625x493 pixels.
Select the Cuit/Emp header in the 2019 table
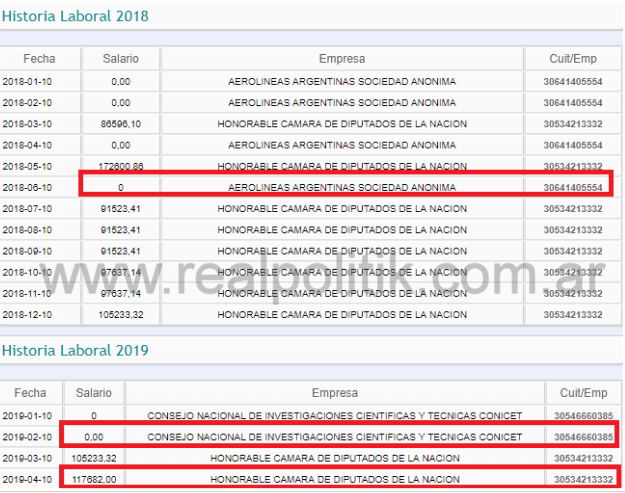pyautogui.click(x=584, y=393)
